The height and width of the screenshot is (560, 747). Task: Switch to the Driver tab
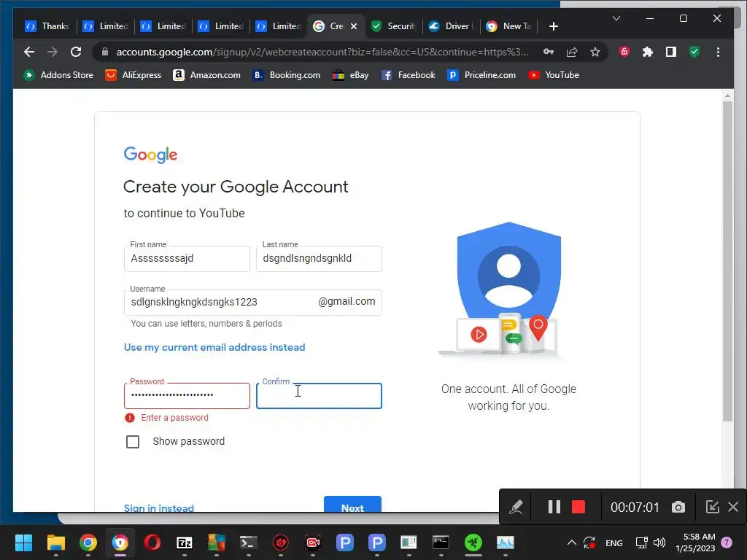[x=451, y=26]
